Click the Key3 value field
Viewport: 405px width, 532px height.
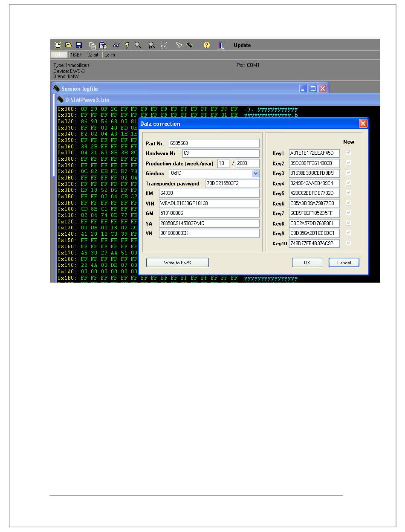[x=314, y=173]
